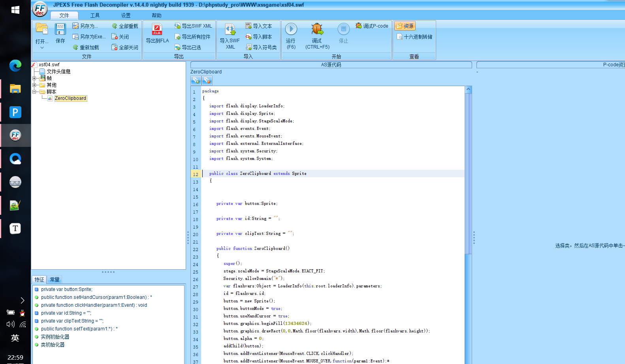Viewport: 625px width, 364px height.
Task: Select 'private var id:String' trait
Action: pyautogui.click(x=66, y=313)
